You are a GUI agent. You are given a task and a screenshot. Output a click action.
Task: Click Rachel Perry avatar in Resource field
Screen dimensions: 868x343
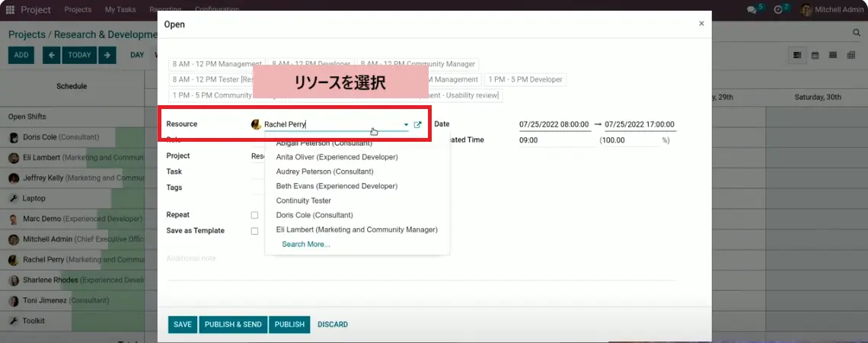click(257, 125)
